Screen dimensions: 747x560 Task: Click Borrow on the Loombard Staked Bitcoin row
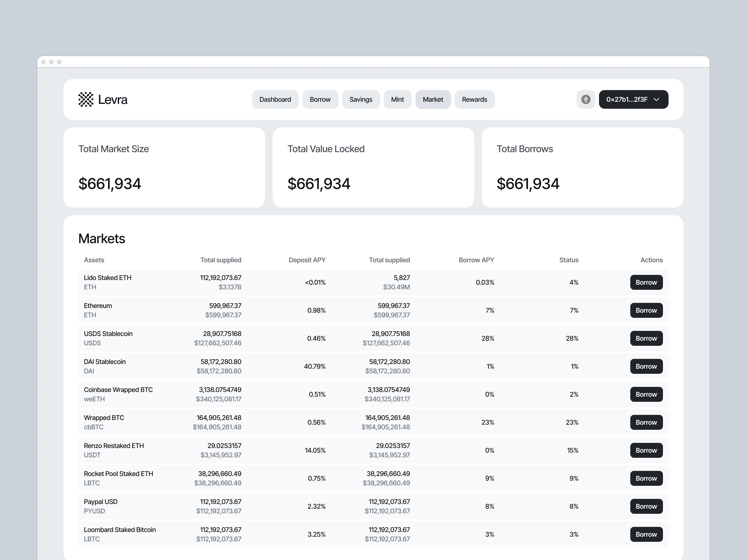[x=646, y=534]
